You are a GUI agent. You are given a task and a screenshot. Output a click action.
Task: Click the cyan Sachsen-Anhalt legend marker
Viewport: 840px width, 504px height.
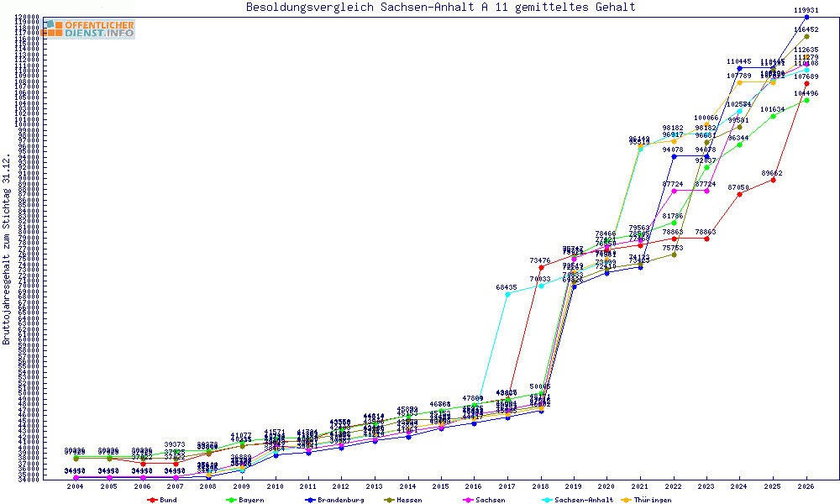[x=547, y=500]
